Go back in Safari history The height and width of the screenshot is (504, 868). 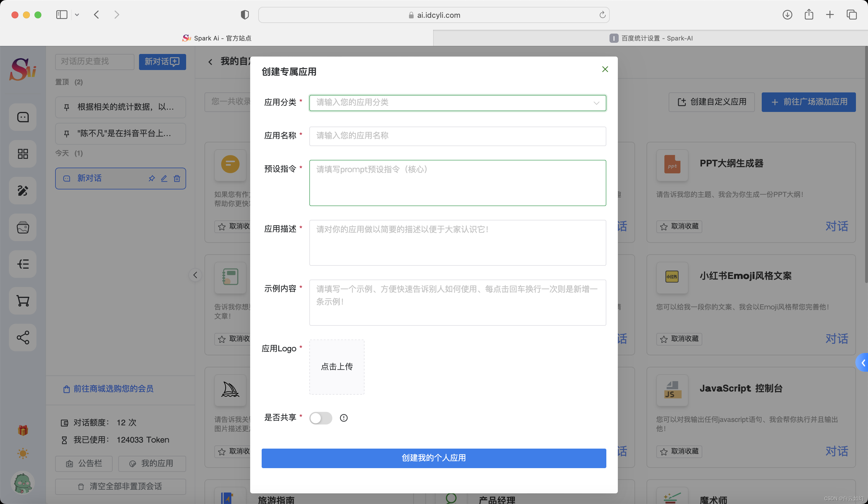pyautogui.click(x=97, y=15)
